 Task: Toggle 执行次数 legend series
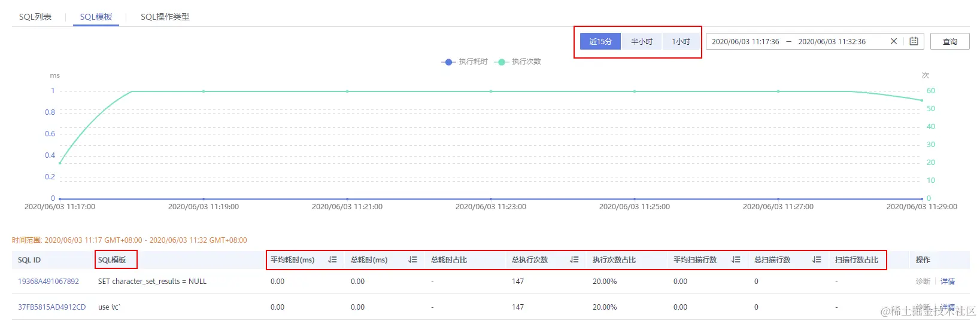518,62
